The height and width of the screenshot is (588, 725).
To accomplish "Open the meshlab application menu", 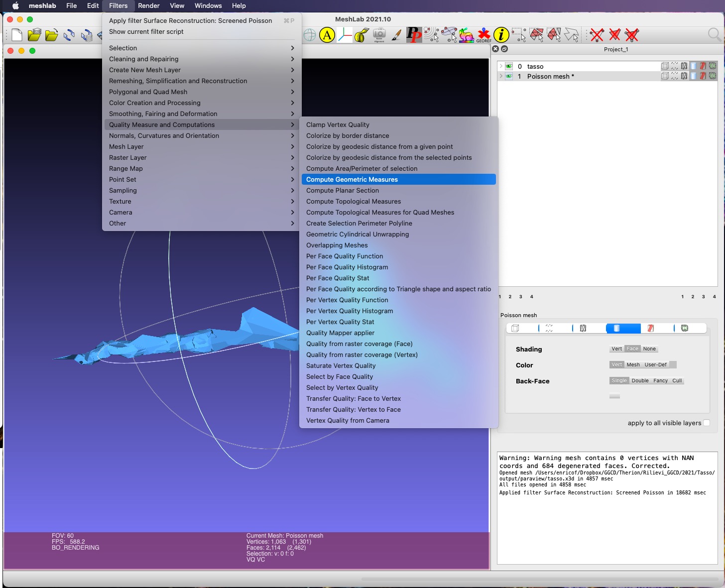I will click(42, 6).
